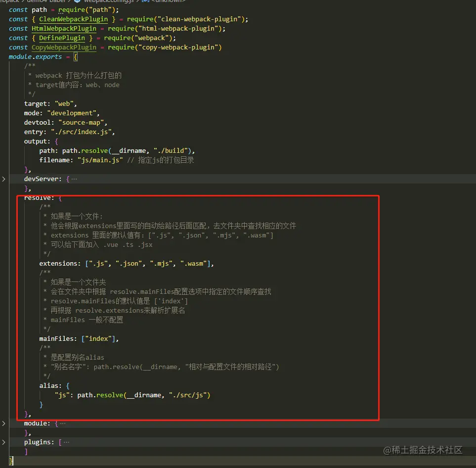This screenshot has height=468, width=476.
Task: Place cursor on module.exports
Action: tap(35, 57)
